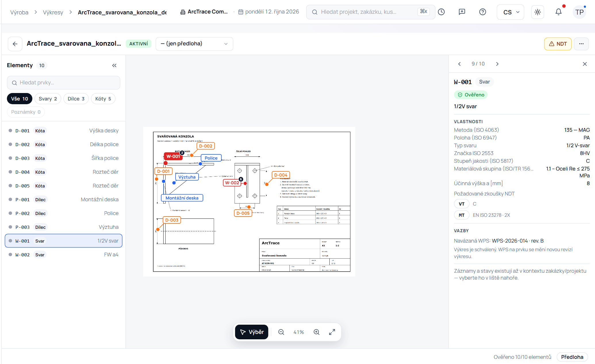
Task: Open the TP user avatar menu
Action: 579,12
